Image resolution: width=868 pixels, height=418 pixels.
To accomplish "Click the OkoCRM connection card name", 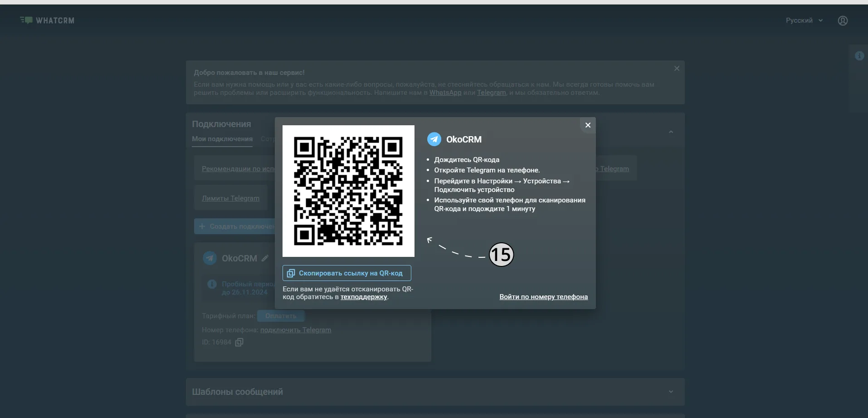I will 239,258.
